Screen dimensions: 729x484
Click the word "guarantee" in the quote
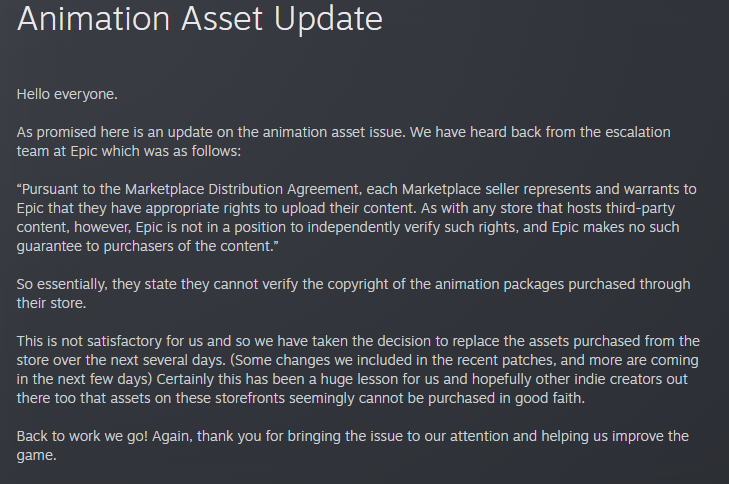[51, 246]
